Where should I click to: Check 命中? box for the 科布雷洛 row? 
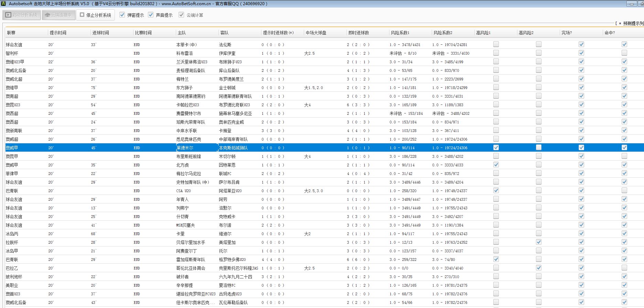(x=624, y=53)
